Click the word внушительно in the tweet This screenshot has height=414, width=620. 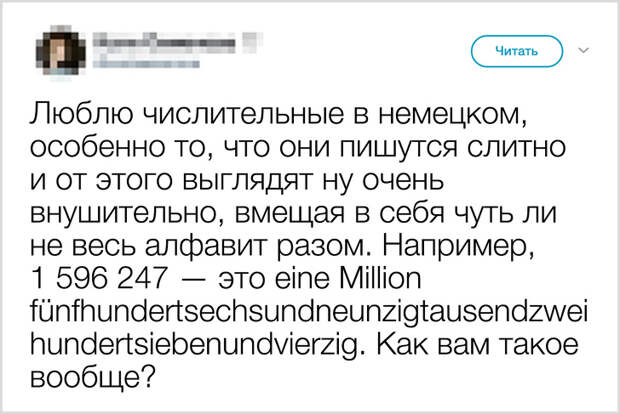point(129,214)
